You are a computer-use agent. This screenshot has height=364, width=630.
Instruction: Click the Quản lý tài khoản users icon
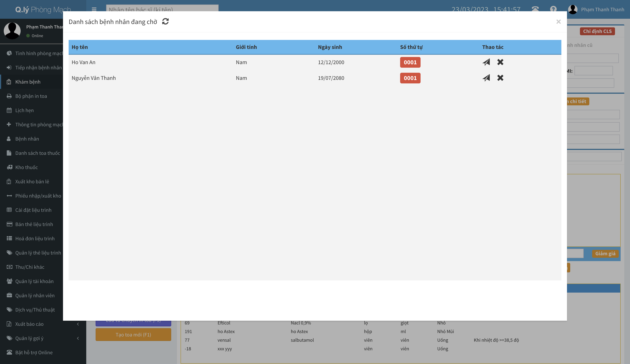[x=10, y=281]
